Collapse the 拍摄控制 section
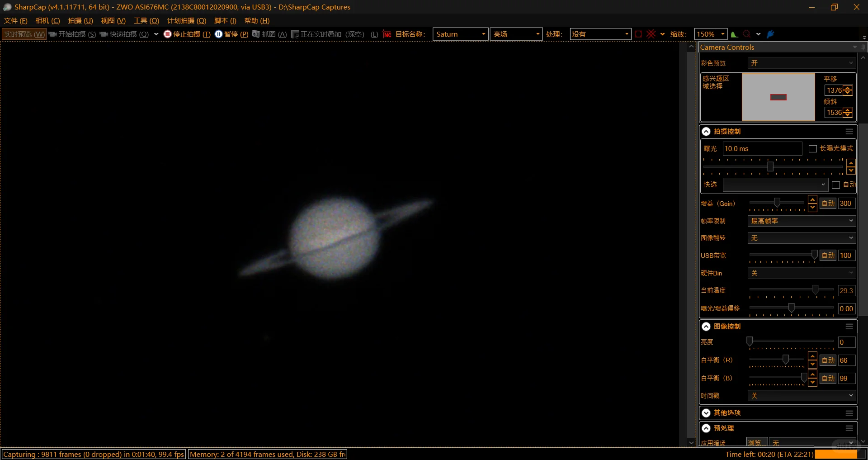Image resolution: width=868 pixels, height=460 pixels. (706, 132)
